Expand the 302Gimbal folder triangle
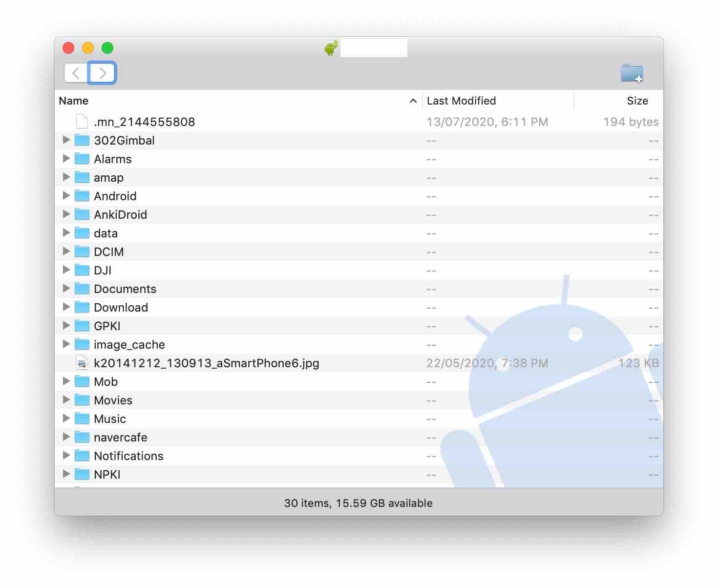 (66, 140)
